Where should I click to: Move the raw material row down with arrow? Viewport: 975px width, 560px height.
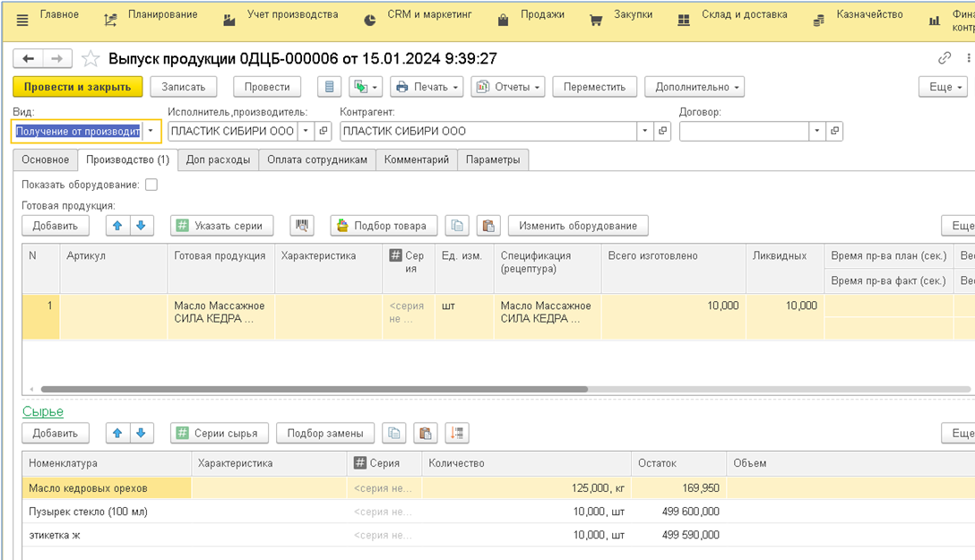coord(141,434)
